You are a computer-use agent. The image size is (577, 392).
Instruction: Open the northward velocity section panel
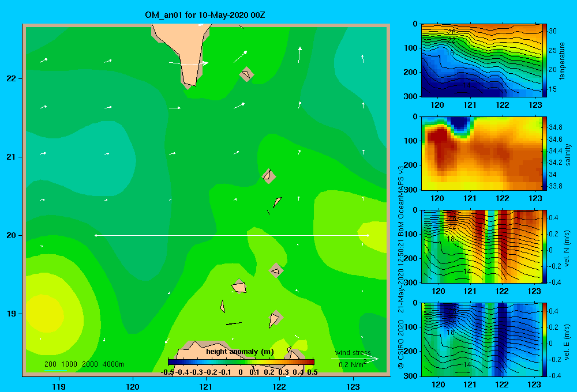[481, 246]
